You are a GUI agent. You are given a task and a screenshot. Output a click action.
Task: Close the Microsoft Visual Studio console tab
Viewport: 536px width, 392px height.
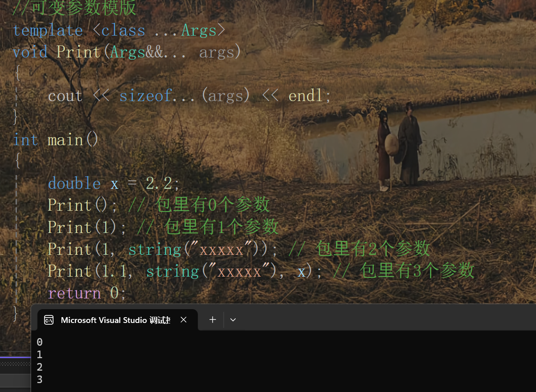(184, 320)
